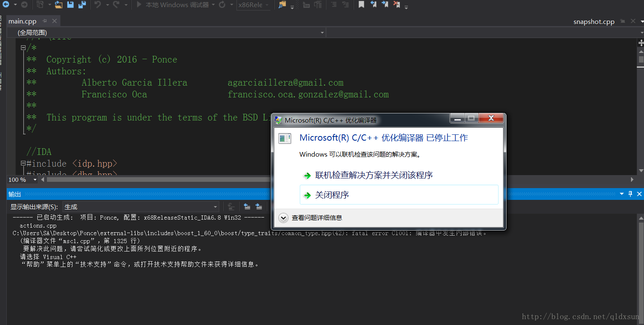
Task: Toggle a bookmark with bookmark icon
Action: (361, 5)
